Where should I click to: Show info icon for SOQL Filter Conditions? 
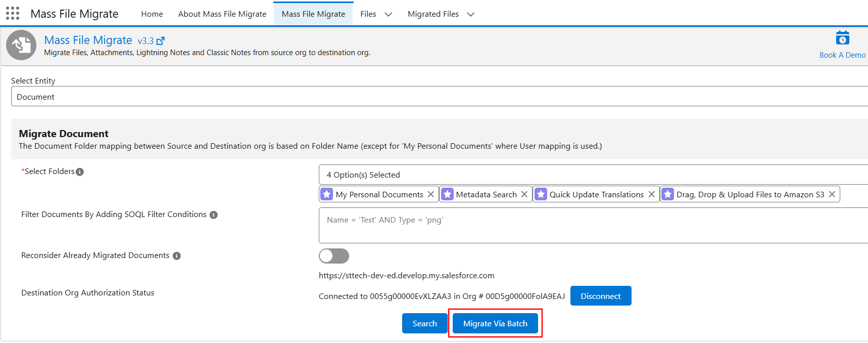(214, 215)
